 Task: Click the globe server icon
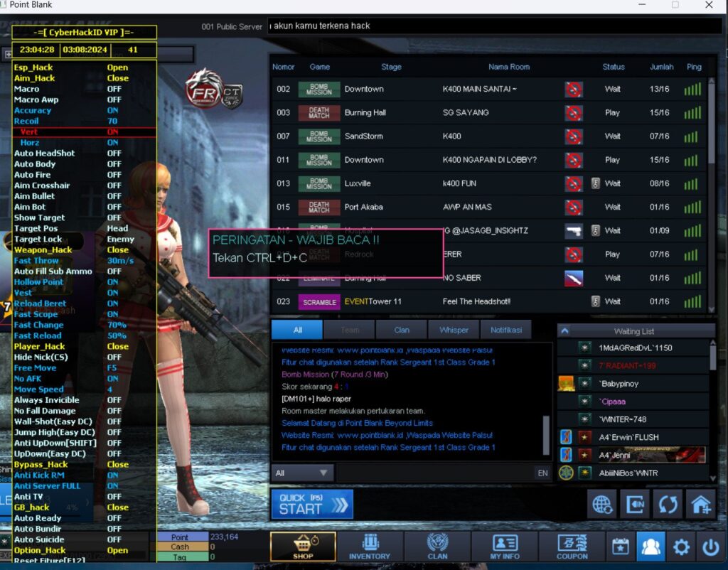[602, 504]
